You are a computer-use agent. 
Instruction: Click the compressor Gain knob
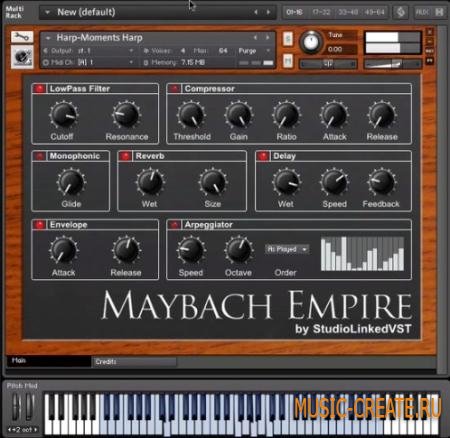(x=239, y=115)
